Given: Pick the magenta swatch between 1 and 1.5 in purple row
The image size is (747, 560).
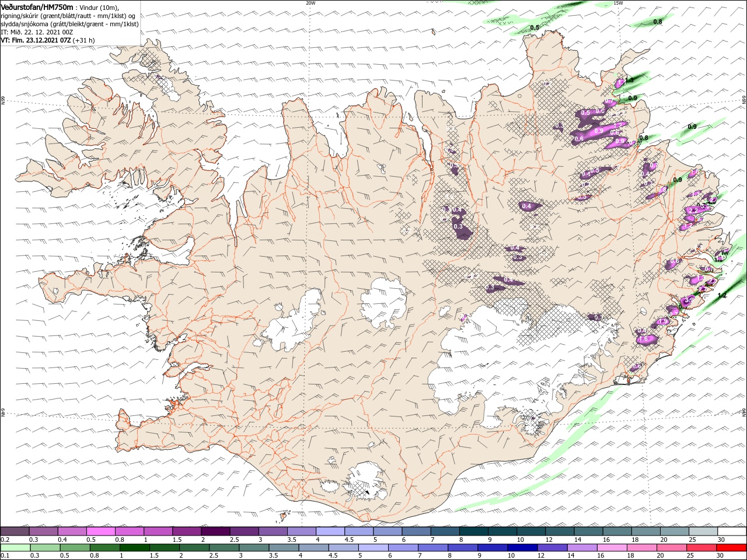Looking at the screenshot, I should (x=158, y=531).
